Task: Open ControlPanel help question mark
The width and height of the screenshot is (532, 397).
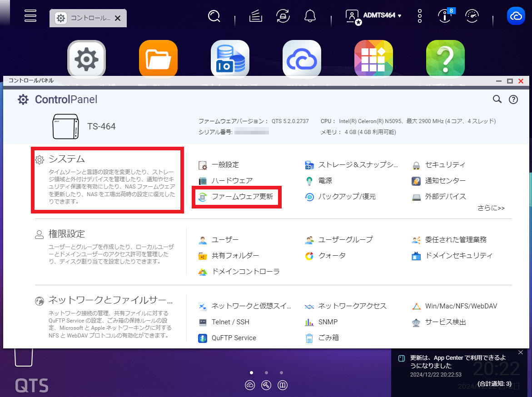Action: [x=513, y=99]
